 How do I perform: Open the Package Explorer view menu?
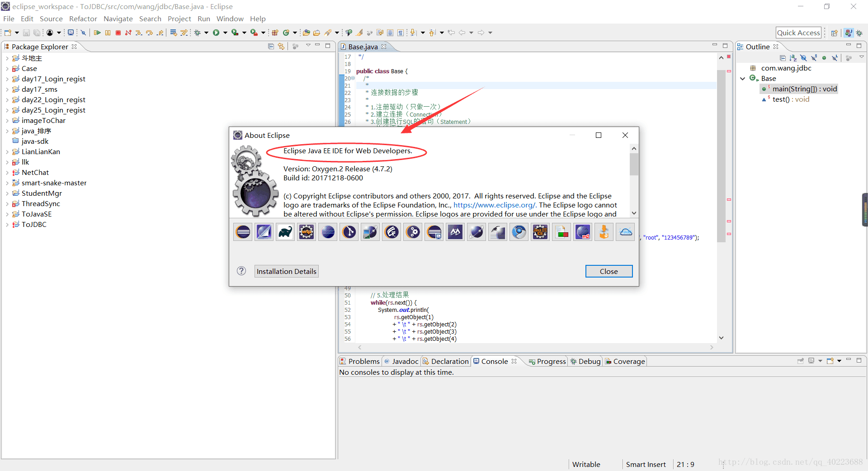(x=308, y=45)
